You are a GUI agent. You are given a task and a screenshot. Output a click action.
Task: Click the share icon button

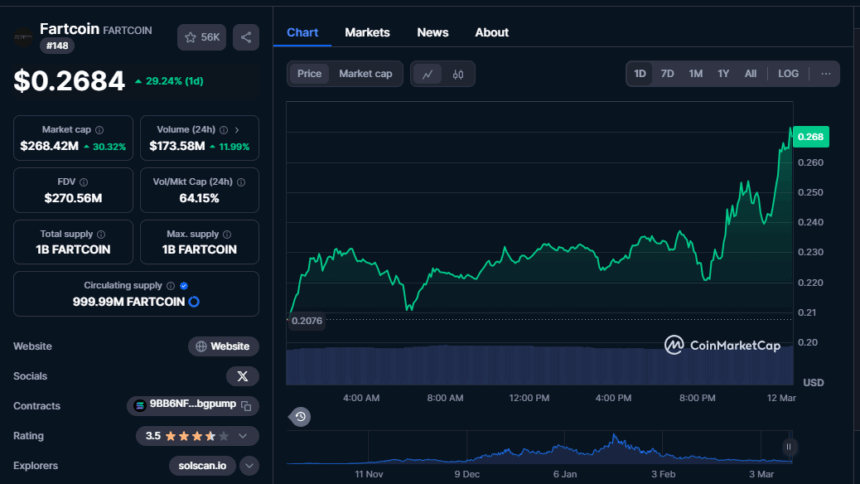tap(246, 37)
